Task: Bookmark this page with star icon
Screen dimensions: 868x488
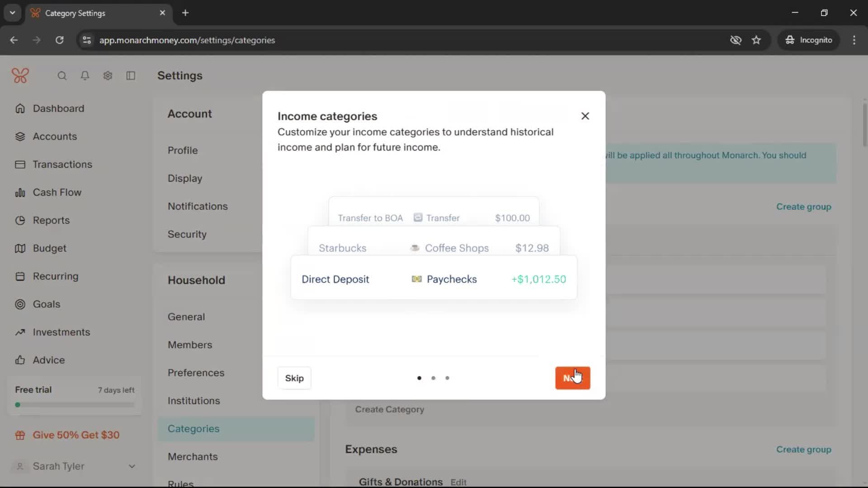Action: coord(756,40)
